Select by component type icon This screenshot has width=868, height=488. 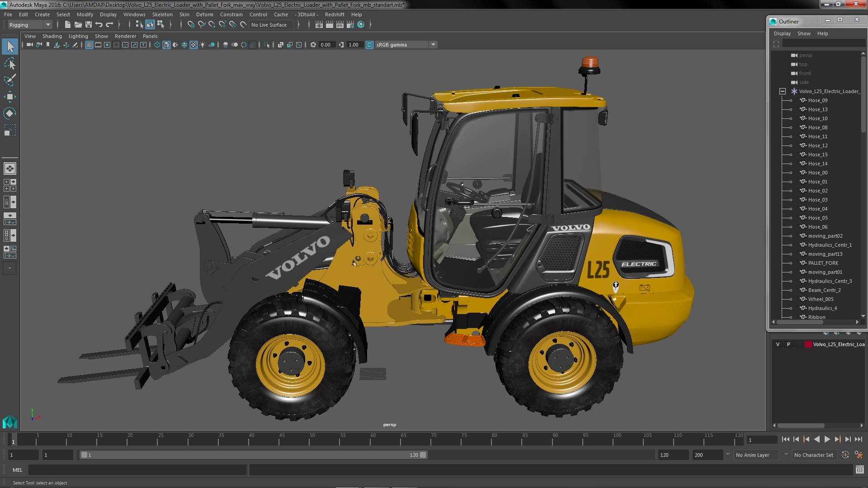pos(160,25)
